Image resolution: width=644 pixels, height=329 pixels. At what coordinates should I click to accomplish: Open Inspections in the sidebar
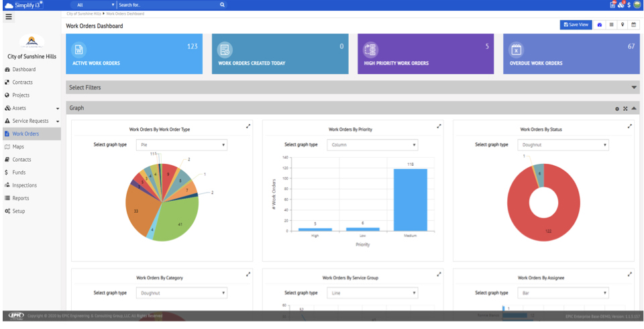click(24, 185)
